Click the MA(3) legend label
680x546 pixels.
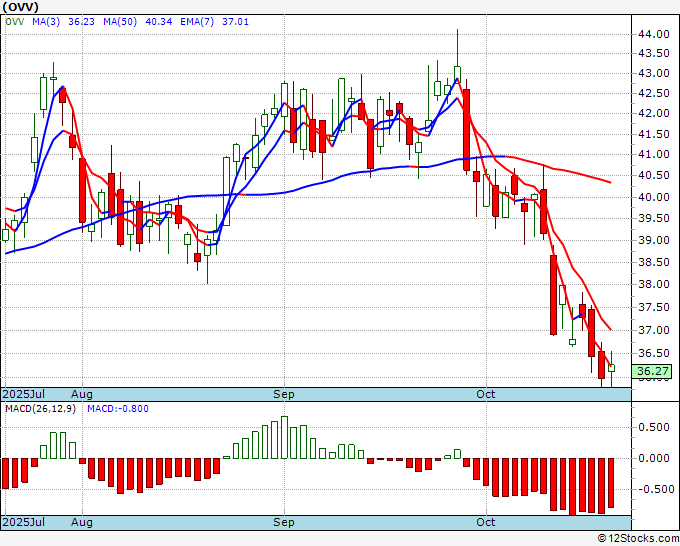coord(46,22)
